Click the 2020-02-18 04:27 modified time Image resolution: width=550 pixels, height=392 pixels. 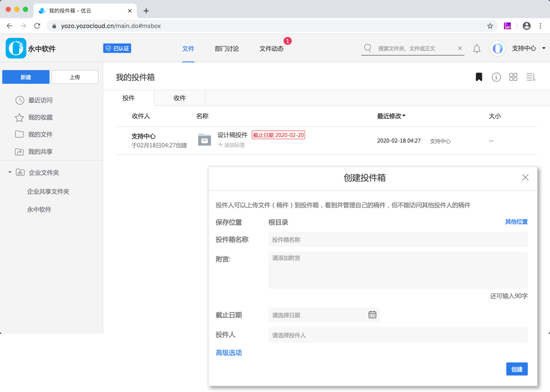tap(399, 141)
